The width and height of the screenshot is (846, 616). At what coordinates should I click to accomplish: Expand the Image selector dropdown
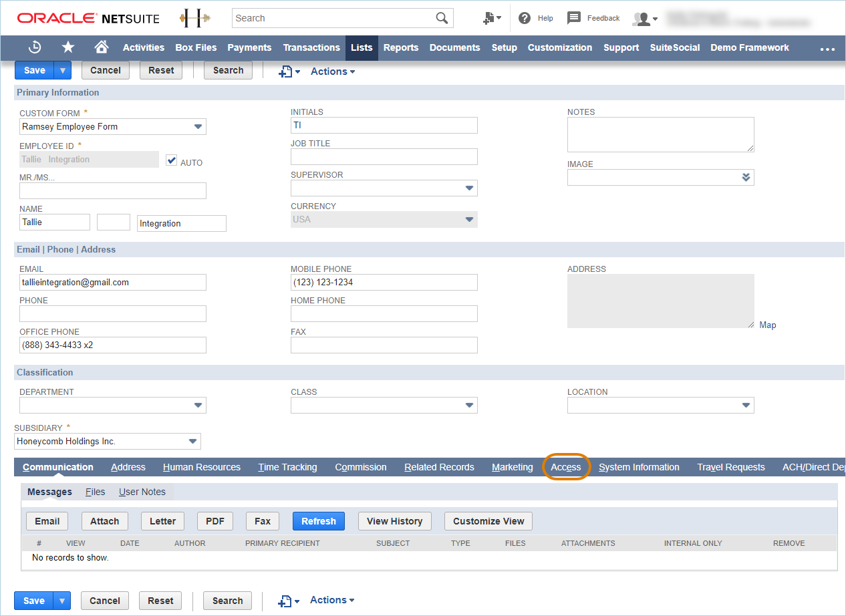(746, 177)
